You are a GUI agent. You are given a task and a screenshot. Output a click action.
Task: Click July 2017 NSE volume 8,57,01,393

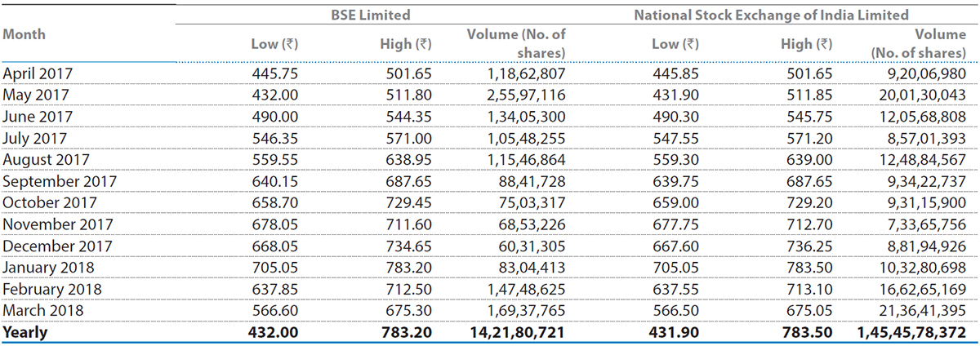point(927,138)
